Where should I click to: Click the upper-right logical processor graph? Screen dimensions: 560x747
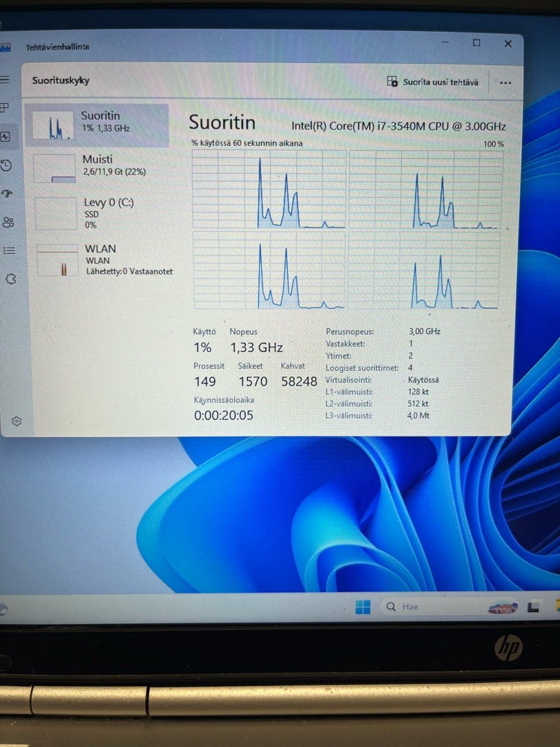pyautogui.click(x=426, y=190)
